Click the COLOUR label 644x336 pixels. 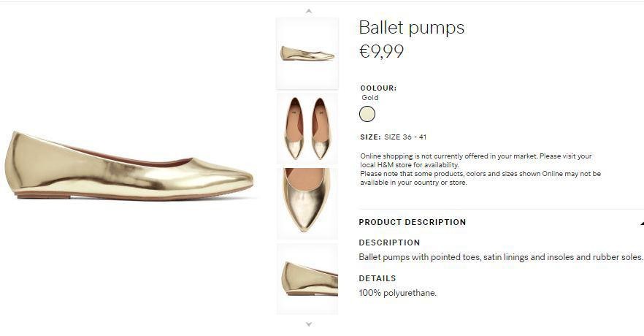(x=378, y=88)
